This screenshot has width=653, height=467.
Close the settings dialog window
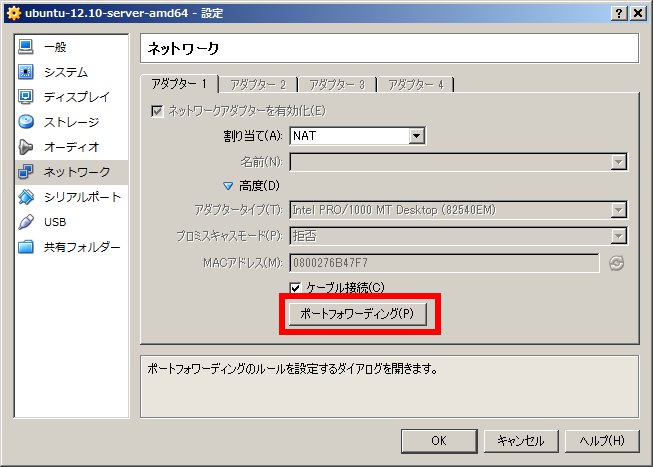click(x=638, y=13)
